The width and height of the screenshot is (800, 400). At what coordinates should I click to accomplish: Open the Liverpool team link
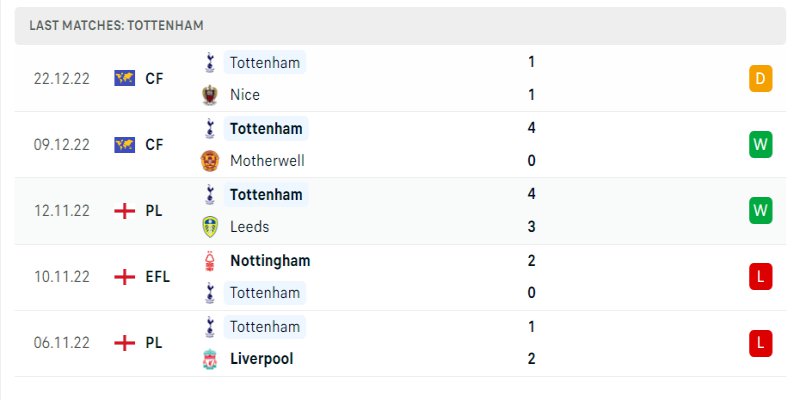pos(261,359)
